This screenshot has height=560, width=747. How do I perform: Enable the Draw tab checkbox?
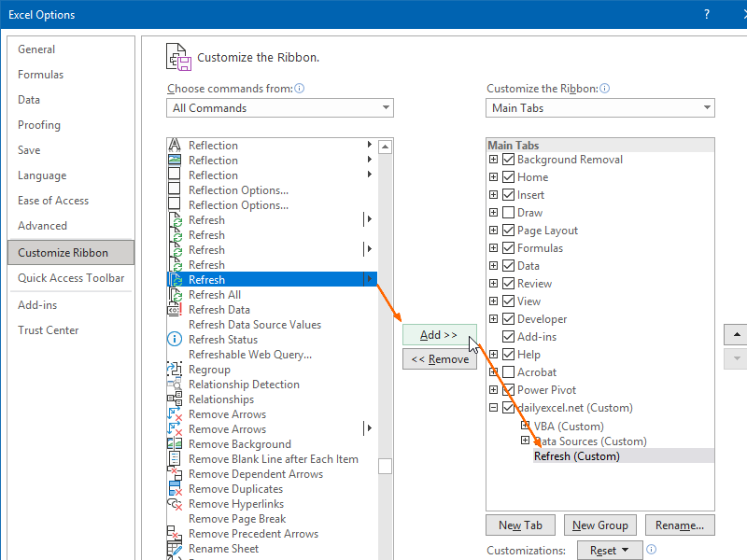point(509,213)
